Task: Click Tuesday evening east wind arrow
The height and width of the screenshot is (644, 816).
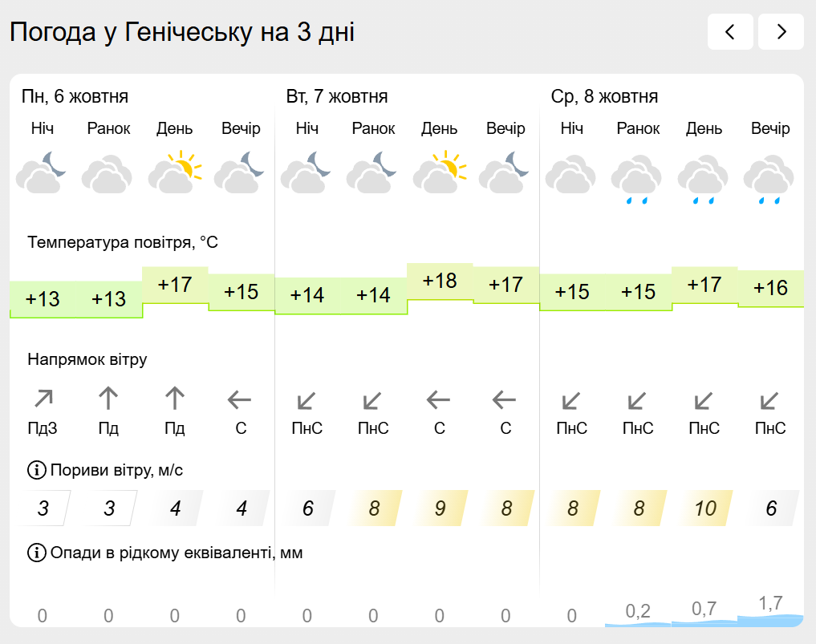Action: pos(505,399)
